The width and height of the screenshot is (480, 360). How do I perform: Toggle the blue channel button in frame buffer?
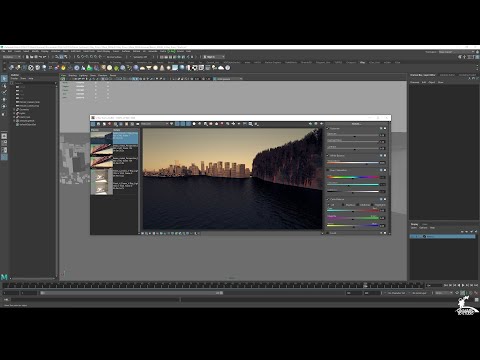188,124
